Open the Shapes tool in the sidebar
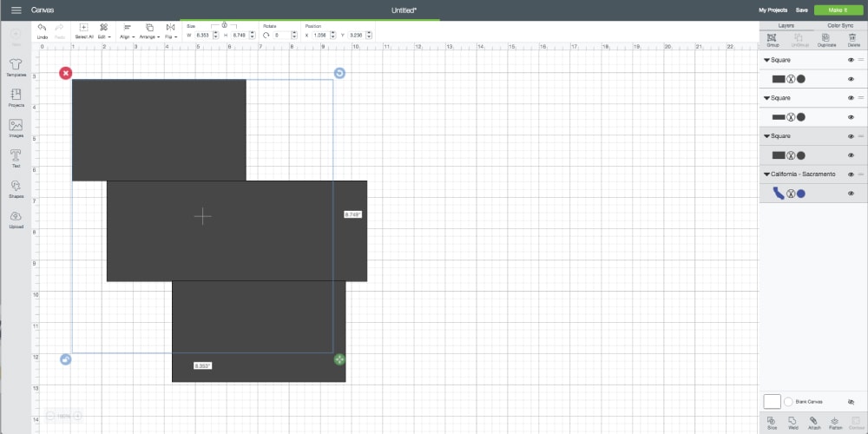Viewport: 868px width, 434px height. 16,188
